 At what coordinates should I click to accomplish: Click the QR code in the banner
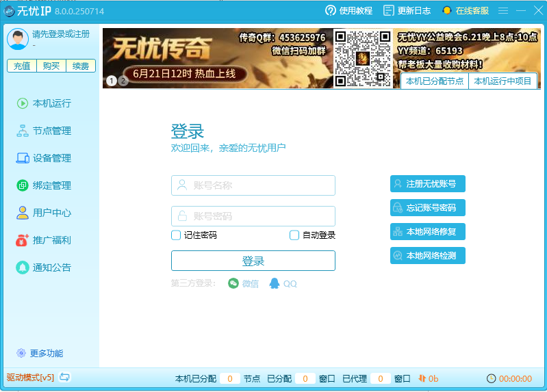coord(363,58)
